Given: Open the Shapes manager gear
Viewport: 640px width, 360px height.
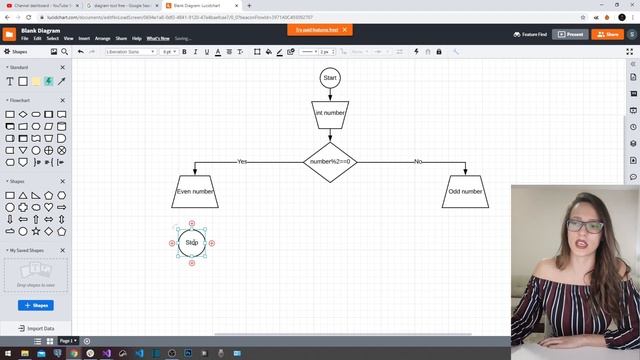Looking at the screenshot, I should pyautogui.click(x=7, y=51).
